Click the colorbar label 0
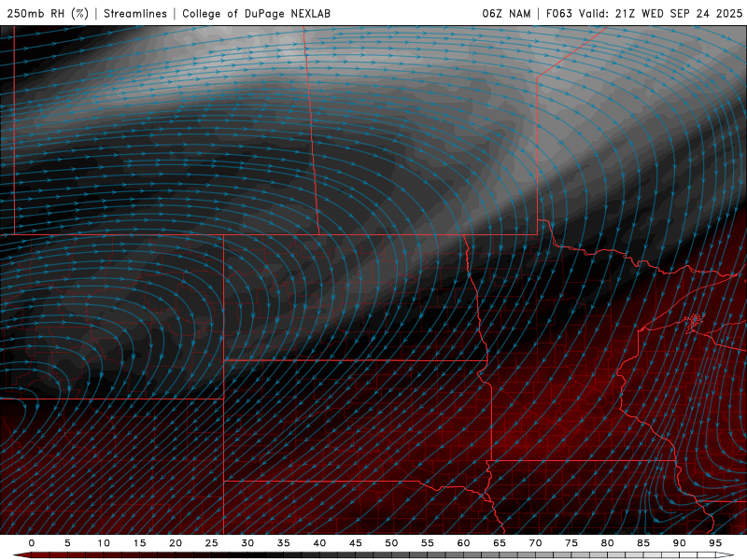Image resolution: width=747 pixels, height=560 pixels. coord(32,543)
